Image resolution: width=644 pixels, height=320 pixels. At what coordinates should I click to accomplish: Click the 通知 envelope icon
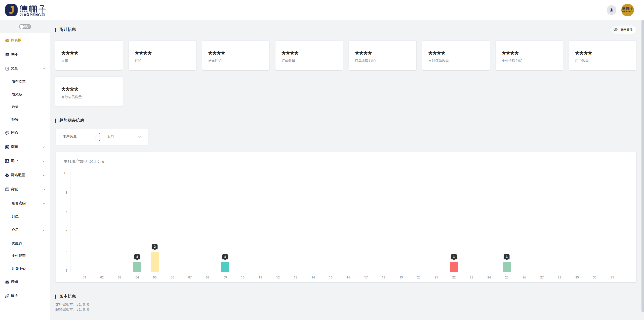click(x=7, y=282)
